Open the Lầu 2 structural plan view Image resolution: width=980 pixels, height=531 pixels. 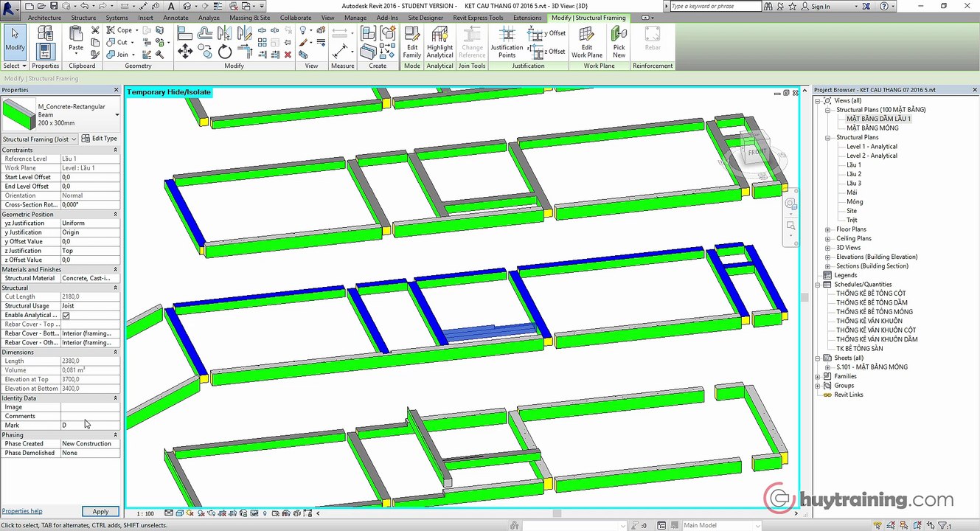(853, 174)
